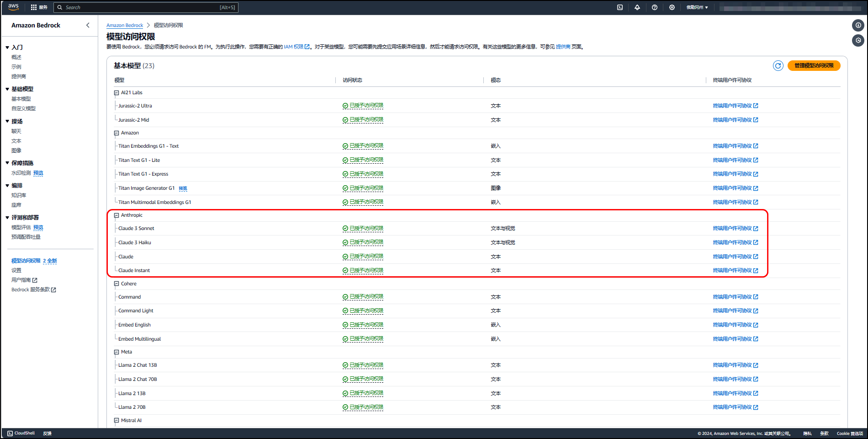
Task: Click external icon of Command Light EULA
Action: click(756, 311)
